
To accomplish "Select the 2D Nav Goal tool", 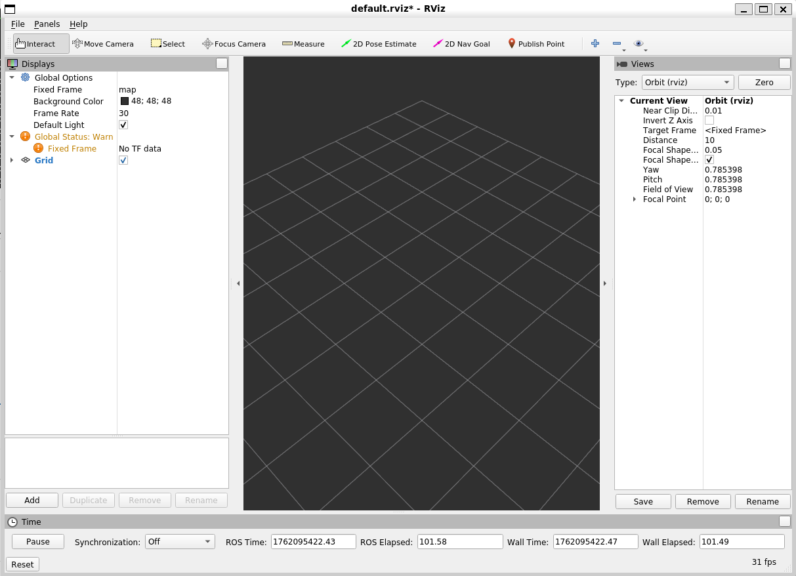I will click(x=461, y=44).
